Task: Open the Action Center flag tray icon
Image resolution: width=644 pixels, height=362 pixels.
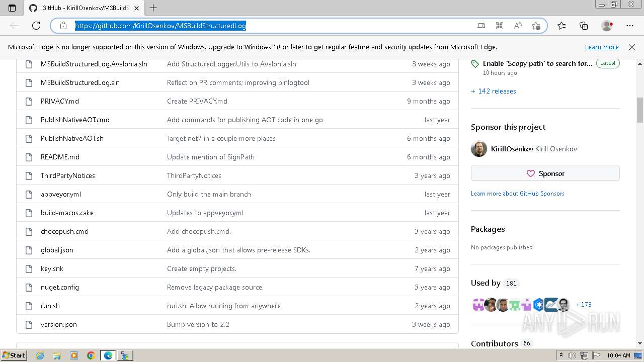Action: click(595, 355)
